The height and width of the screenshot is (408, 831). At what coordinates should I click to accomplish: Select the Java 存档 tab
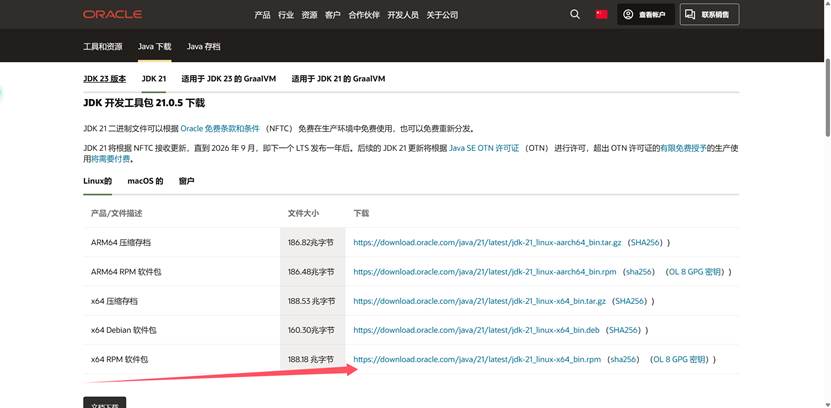[x=204, y=47]
